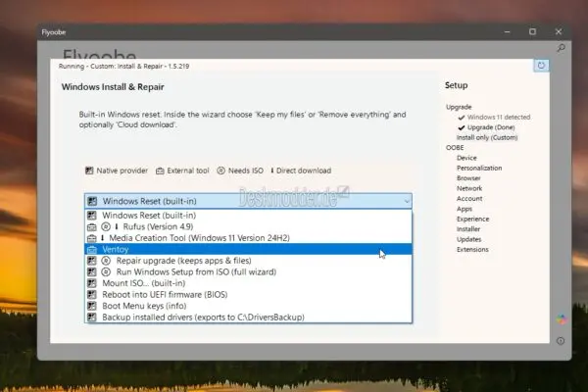Click the Needs ISO legend icon

coord(221,171)
